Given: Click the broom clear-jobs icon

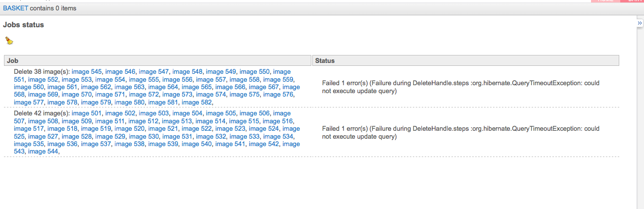Looking at the screenshot, I should point(9,41).
